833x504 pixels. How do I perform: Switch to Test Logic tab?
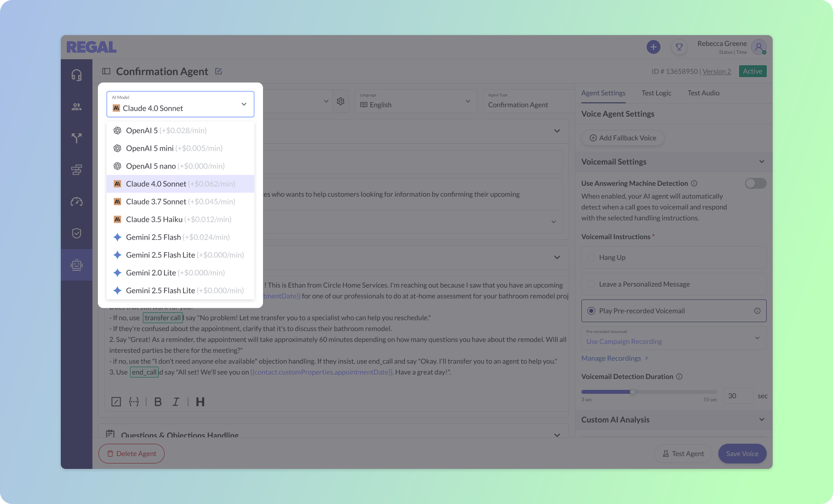(x=657, y=93)
